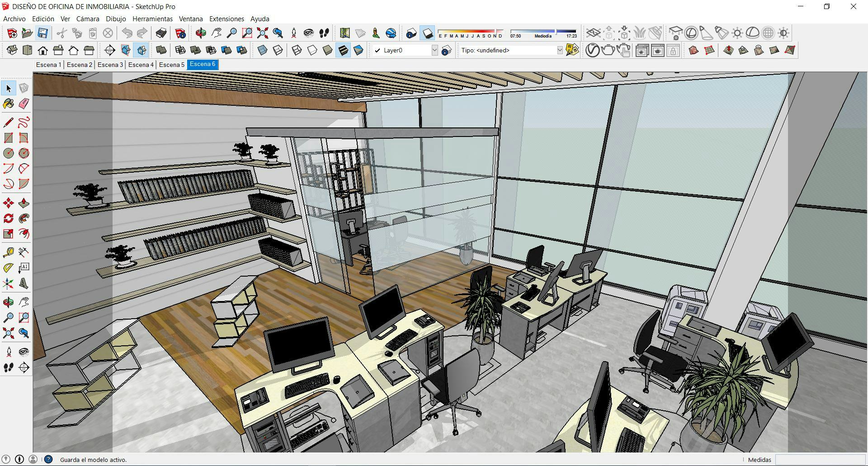
Task: Select the Eraser tool
Action: click(24, 104)
